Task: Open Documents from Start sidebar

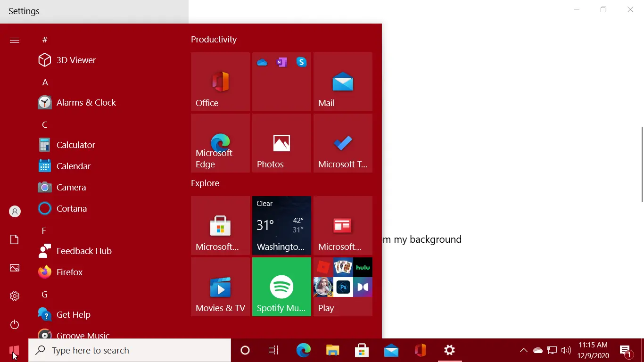Action: (x=15, y=240)
